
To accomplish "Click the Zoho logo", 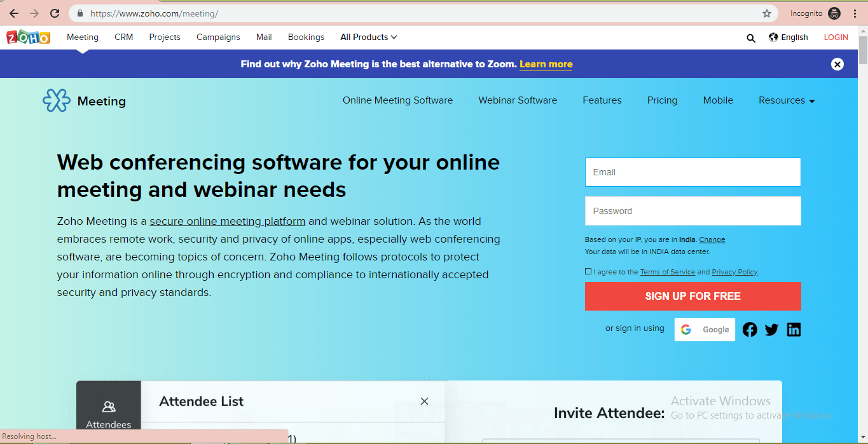I will tap(28, 37).
